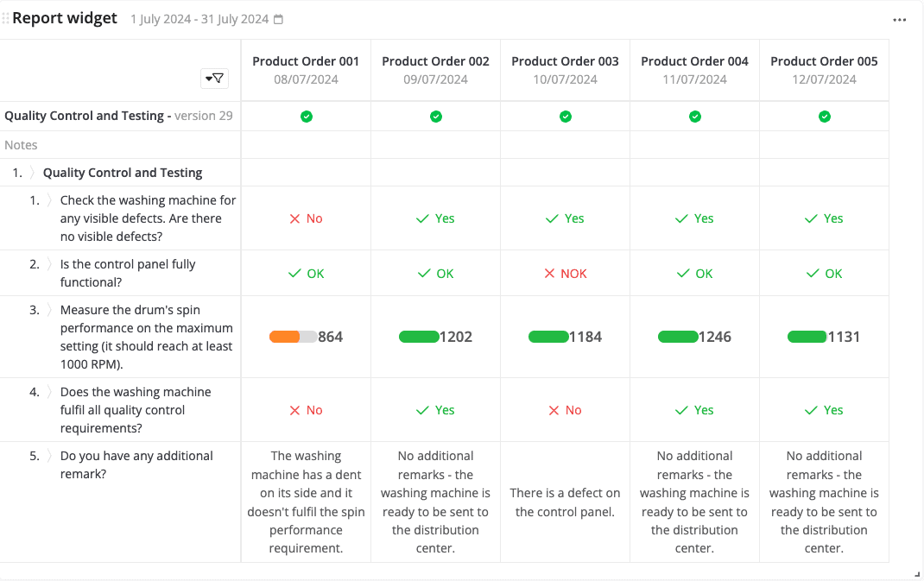Open the widget options ellipsis menu

[899, 18]
